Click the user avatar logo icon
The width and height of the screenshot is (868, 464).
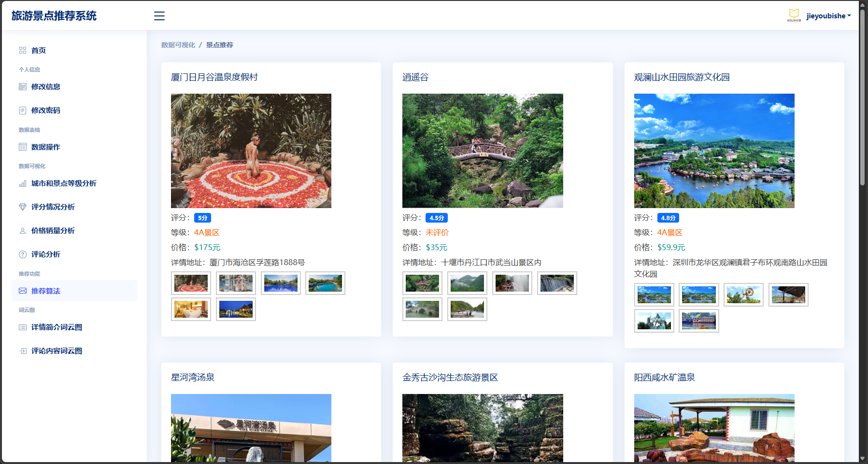pyautogui.click(x=794, y=15)
